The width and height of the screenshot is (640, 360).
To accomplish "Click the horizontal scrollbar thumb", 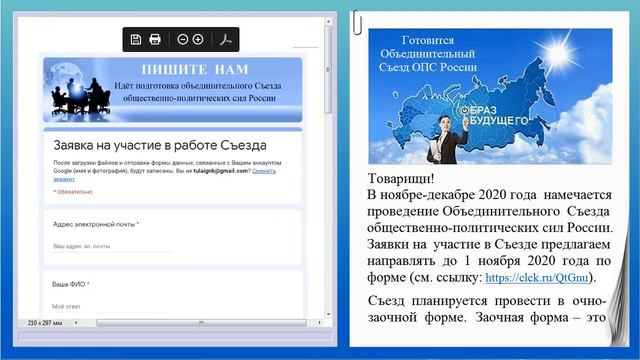I will (201, 322).
